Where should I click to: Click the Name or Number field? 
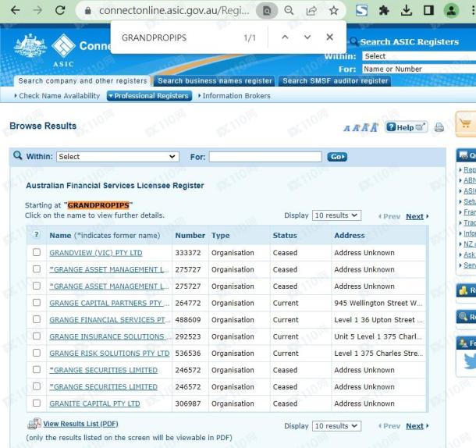419,69
